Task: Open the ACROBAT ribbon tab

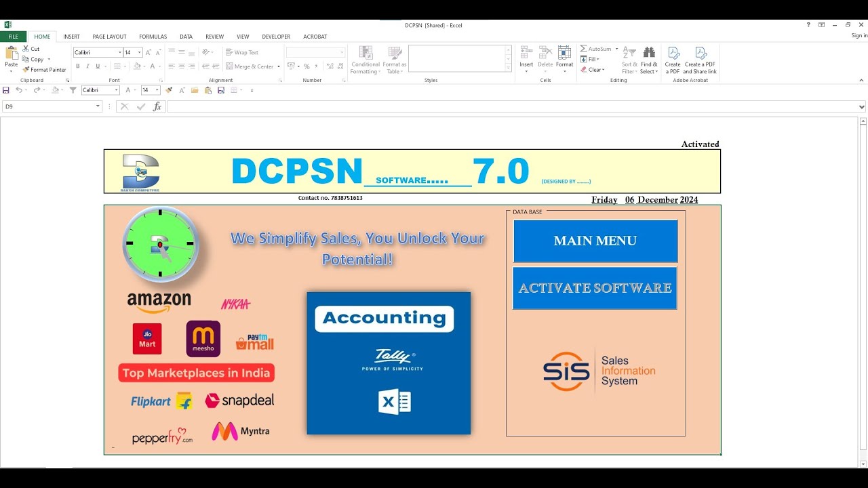Action: (x=315, y=37)
